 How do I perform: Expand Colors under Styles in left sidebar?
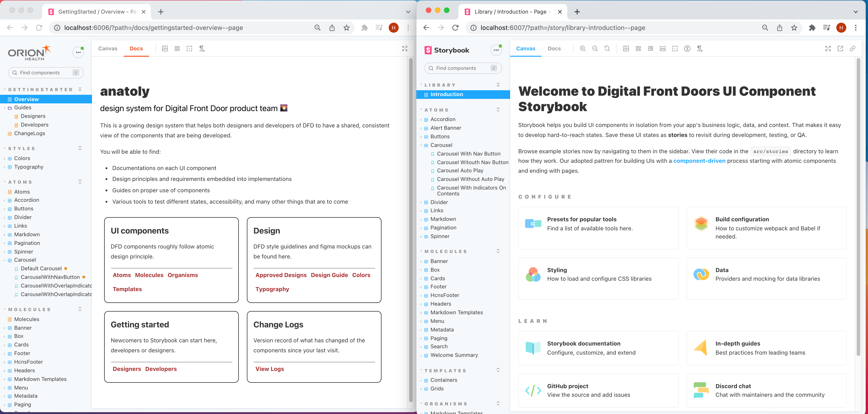(x=22, y=158)
